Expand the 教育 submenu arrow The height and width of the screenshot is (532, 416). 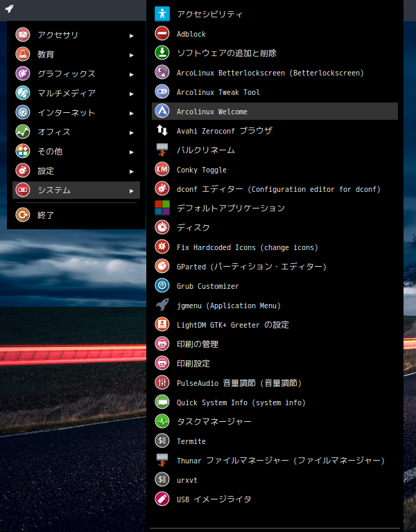tap(132, 55)
